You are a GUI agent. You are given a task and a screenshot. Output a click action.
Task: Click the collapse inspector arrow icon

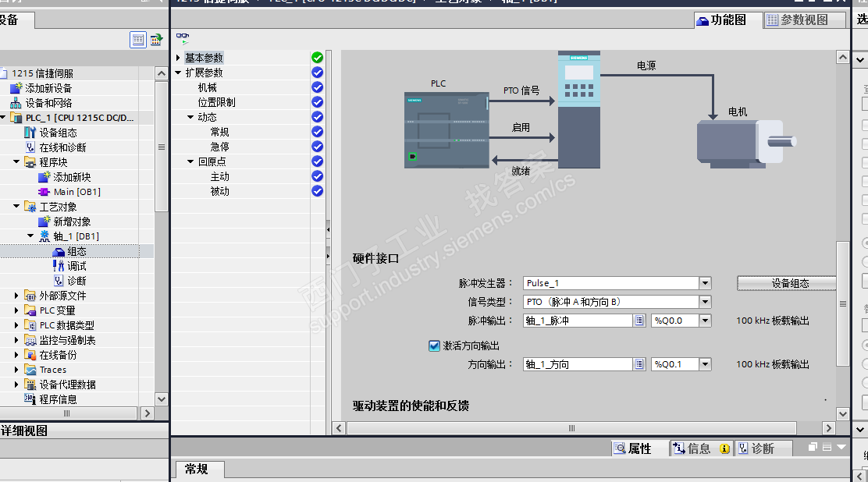coord(841,447)
